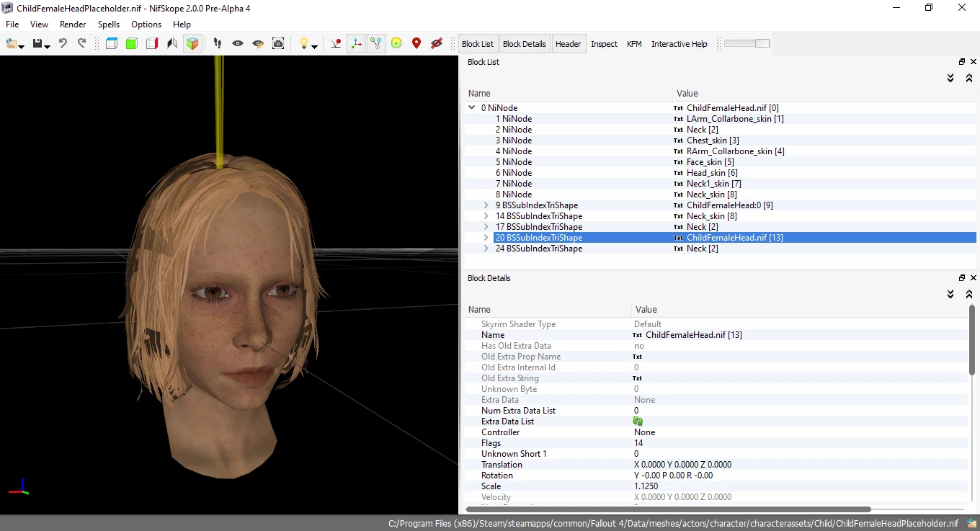This screenshot has height=531, width=980.
Task: Select the 2 NiNode row
Action: click(x=721, y=130)
